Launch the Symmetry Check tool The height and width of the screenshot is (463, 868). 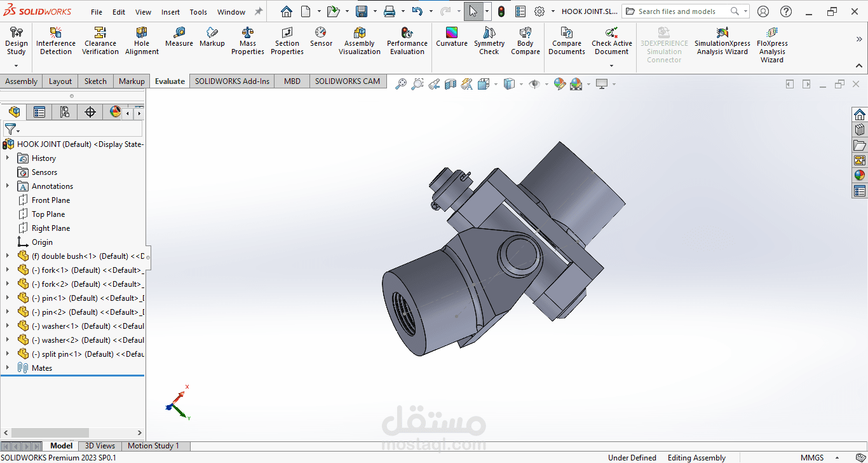pos(489,41)
